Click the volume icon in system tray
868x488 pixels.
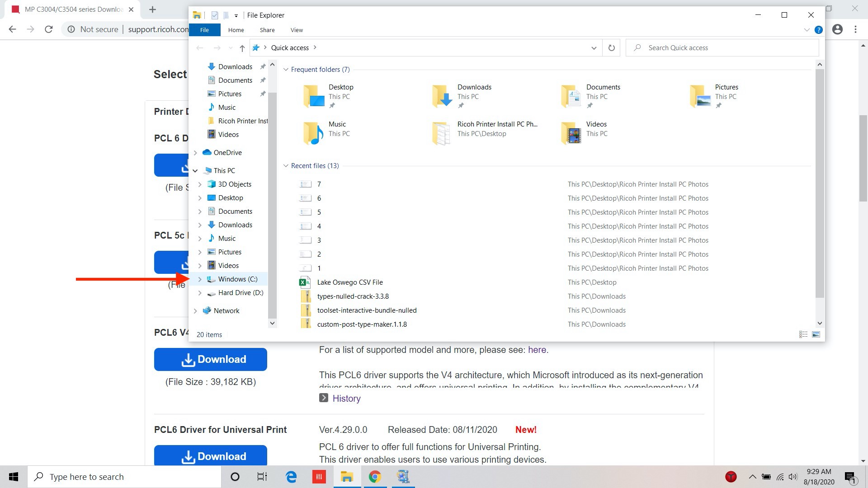793,477
